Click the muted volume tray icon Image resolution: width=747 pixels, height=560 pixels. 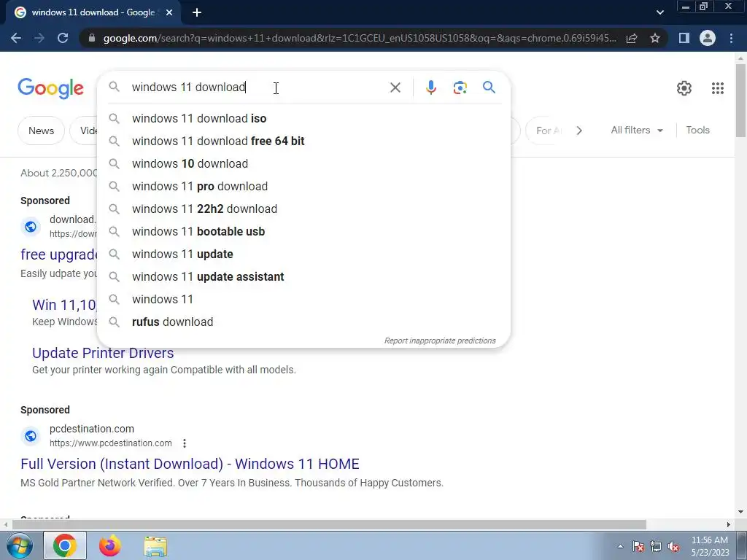point(673,547)
